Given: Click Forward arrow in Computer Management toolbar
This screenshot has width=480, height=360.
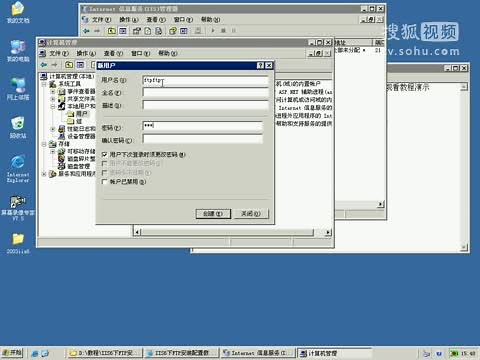Looking at the screenshot, I should [x=55, y=65].
